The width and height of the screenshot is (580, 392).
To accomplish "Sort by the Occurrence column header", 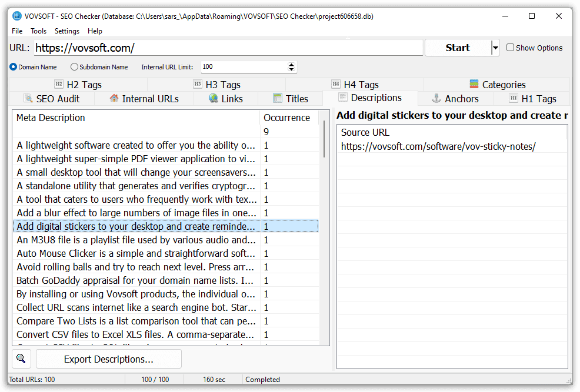I will point(289,118).
